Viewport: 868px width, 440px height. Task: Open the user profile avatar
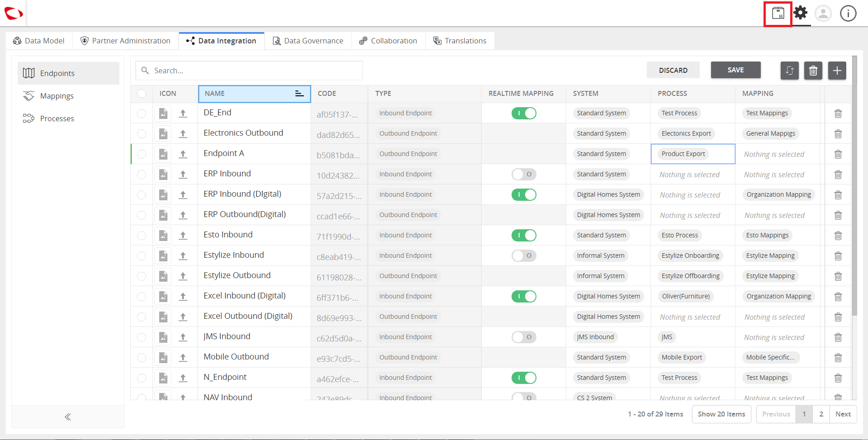click(823, 14)
